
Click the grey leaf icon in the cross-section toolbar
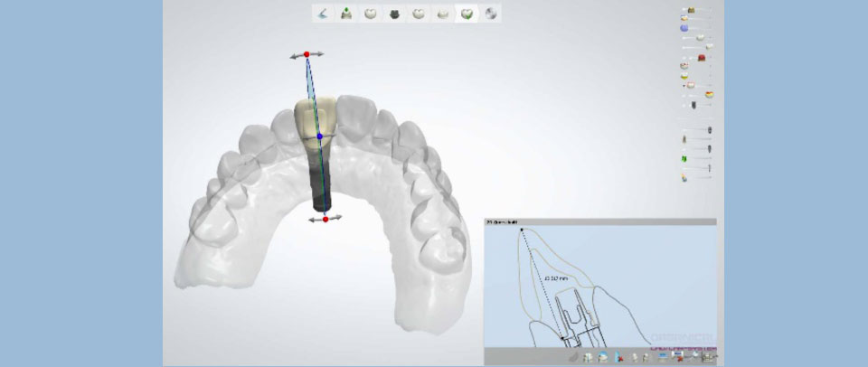point(575,357)
